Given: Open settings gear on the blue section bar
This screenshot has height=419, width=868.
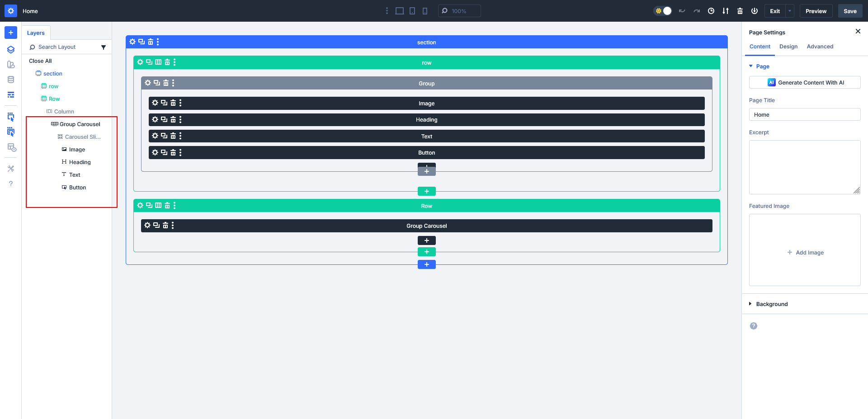Looking at the screenshot, I should click(x=132, y=42).
